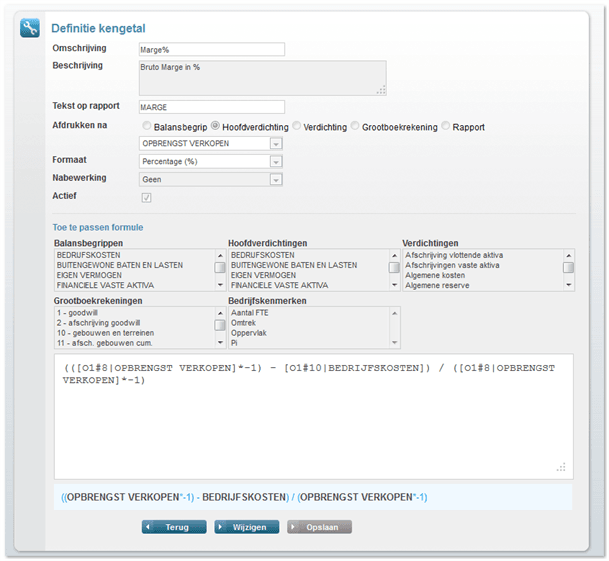Select BUITENGEWONE BATEN EN LASTEN in Balansbegrippen
The image size is (609, 561).
pos(120,265)
